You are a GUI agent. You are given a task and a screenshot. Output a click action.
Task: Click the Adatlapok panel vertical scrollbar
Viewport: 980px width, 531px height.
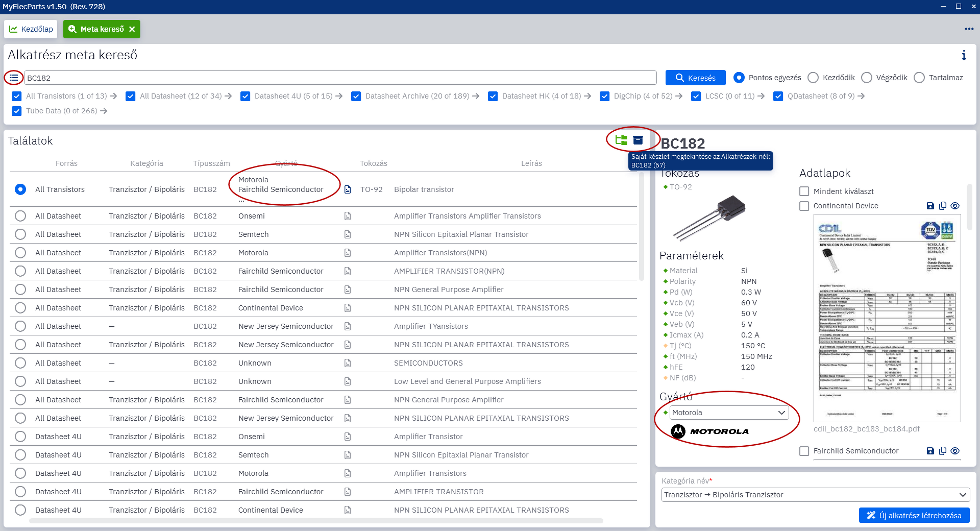970,207
